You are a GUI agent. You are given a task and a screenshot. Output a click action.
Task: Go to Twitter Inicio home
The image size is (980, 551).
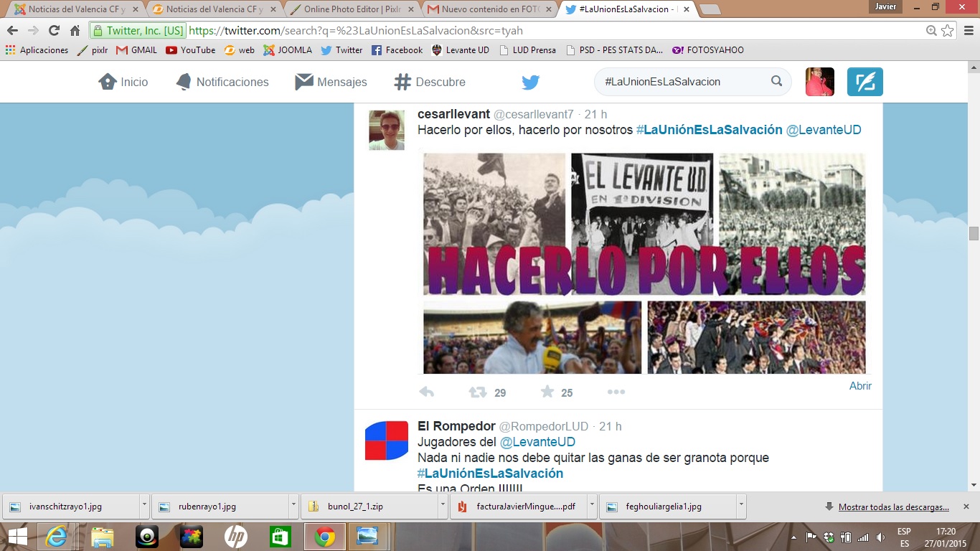pyautogui.click(x=123, y=82)
